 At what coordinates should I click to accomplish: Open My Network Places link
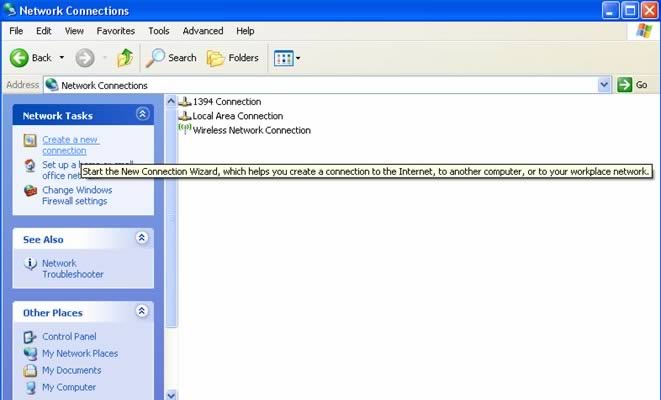click(80, 353)
